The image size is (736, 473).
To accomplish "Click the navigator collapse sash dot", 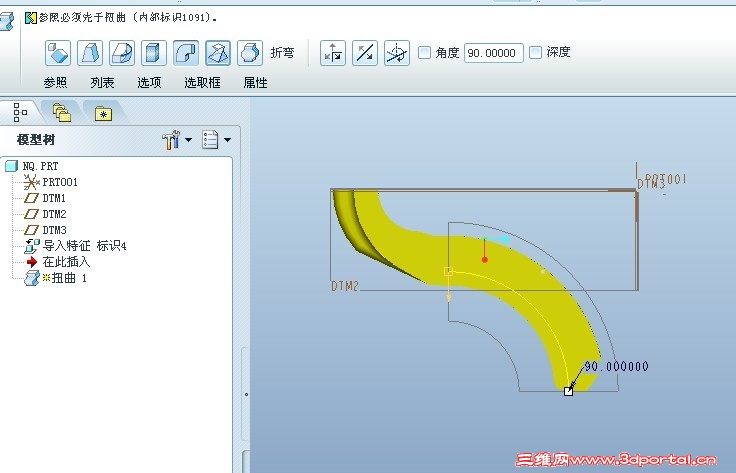I will point(246,394).
